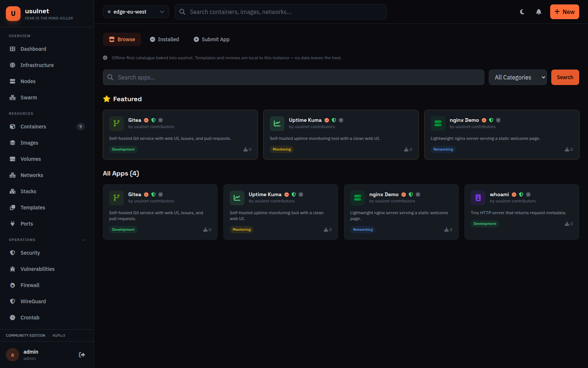Open the Templates page

click(47, 208)
